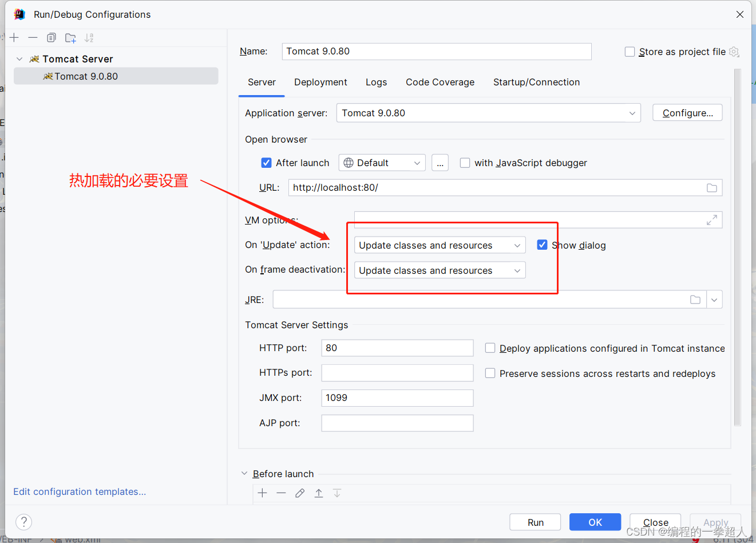Click the Close button
The height and width of the screenshot is (543, 756).
[x=655, y=522]
